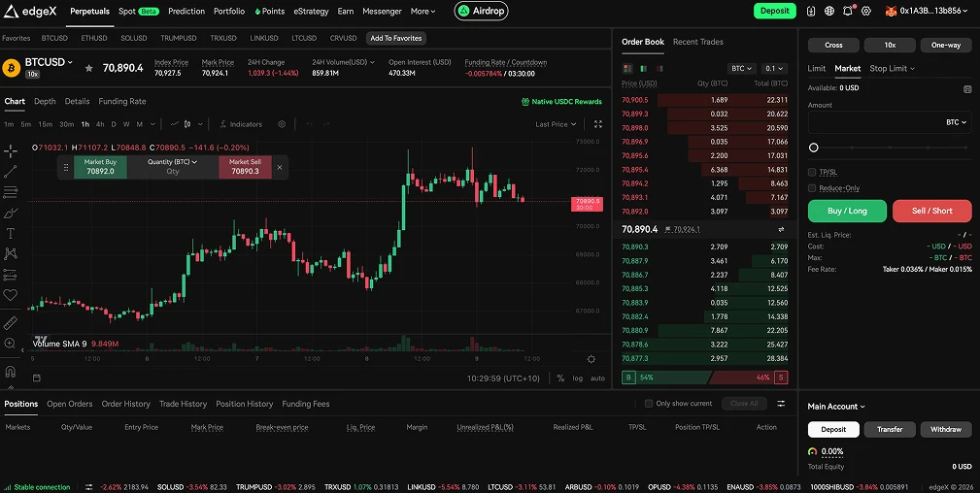Open notifications bell

pyautogui.click(x=848, y=11)
